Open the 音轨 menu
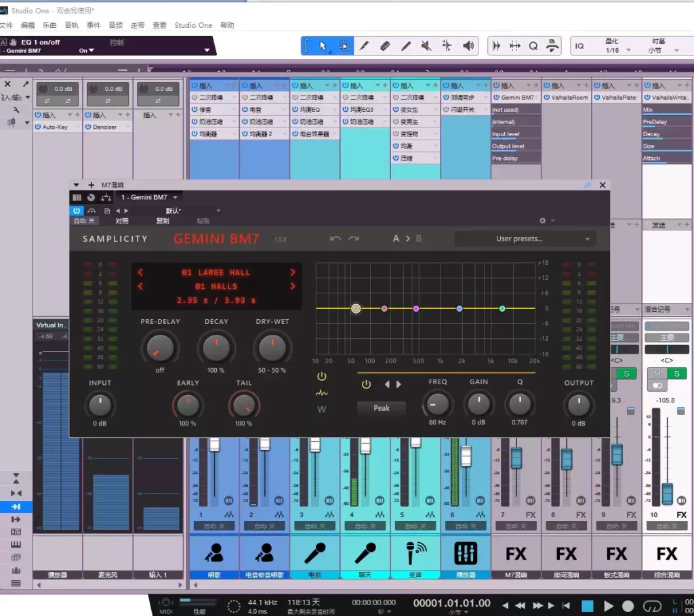This screenshot has width=694, height=616. pos(71,25)
